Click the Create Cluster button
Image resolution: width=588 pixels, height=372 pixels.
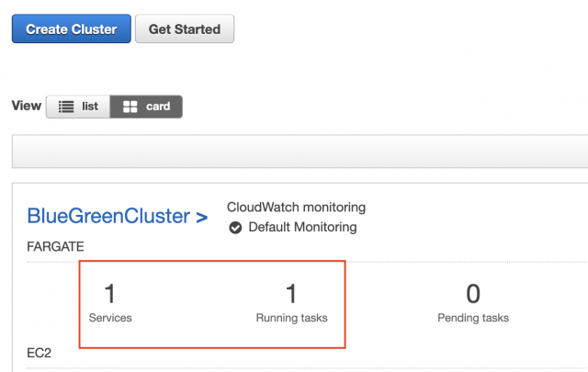tap(71, 29)
